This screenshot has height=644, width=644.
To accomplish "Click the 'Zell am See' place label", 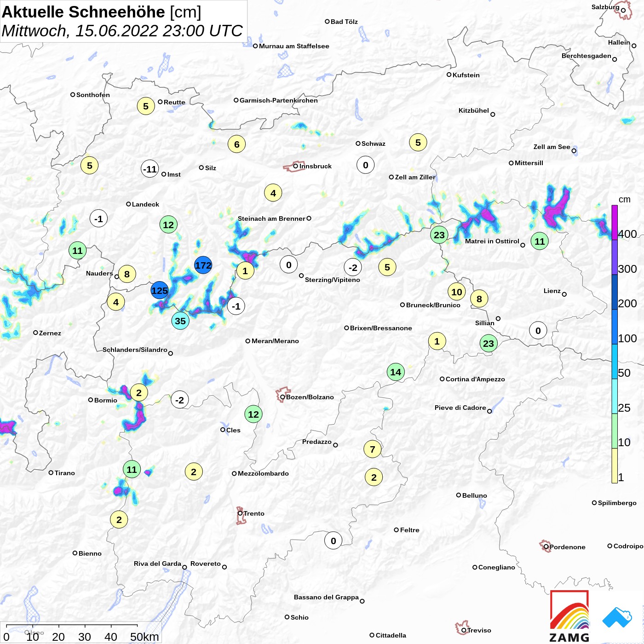I will click(x=552, y=147).
